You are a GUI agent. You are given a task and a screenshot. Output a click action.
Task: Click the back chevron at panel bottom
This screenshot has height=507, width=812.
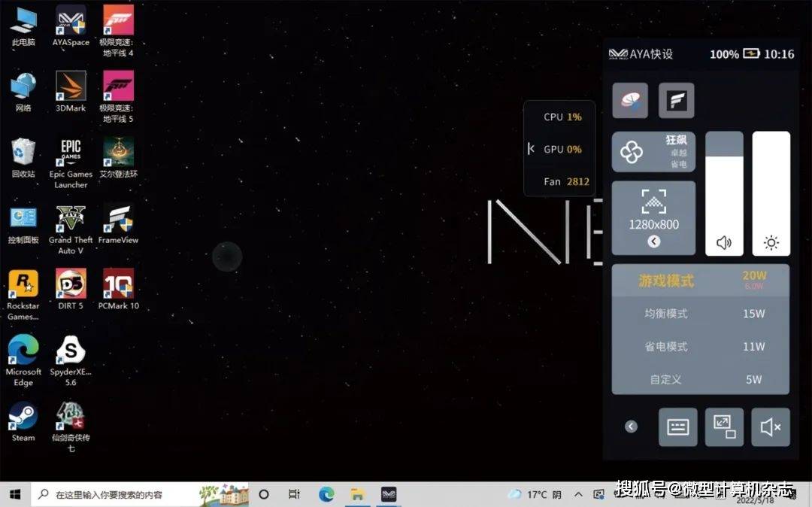tap(631, 427)
